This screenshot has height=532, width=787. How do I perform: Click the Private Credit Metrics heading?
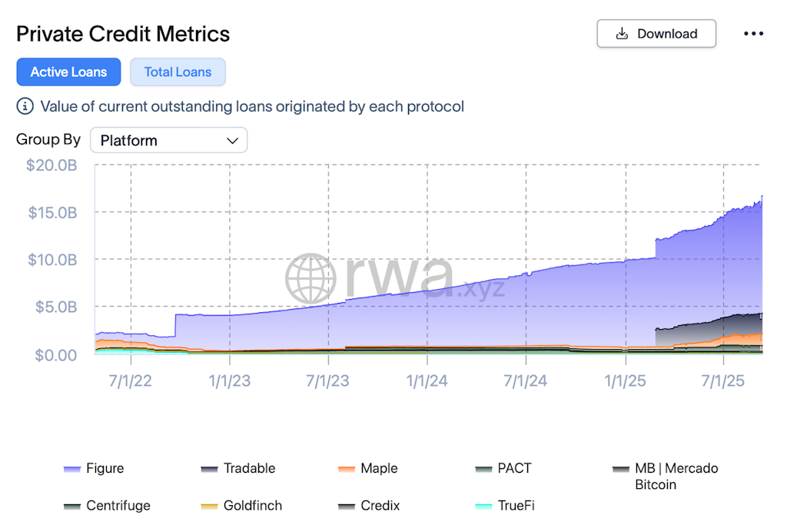tap(123, 34)
